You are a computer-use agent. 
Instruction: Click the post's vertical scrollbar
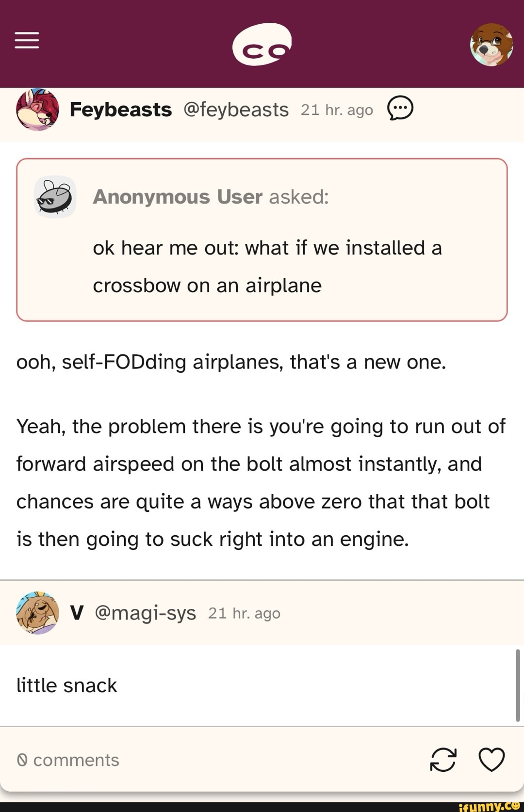coord(518,685)
